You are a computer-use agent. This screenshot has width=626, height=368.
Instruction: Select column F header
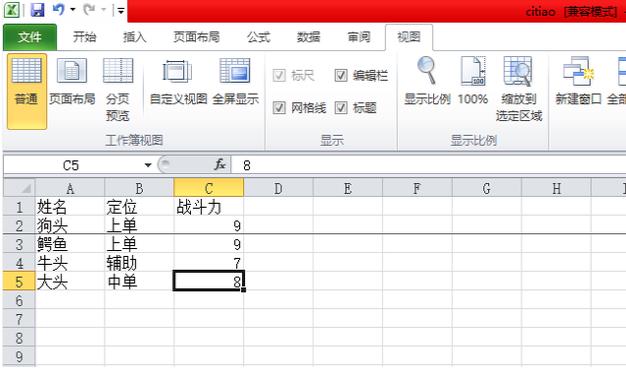(x=417, y=188)
